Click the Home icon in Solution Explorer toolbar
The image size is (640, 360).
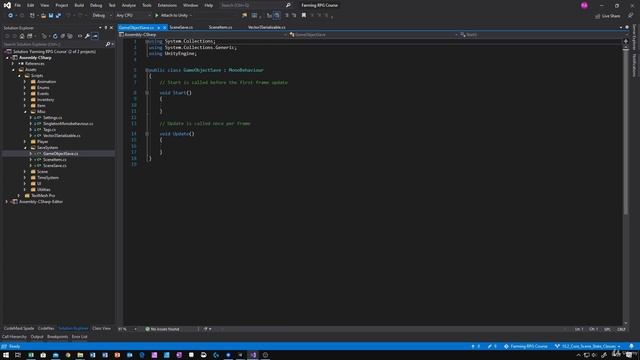(22, 36)
